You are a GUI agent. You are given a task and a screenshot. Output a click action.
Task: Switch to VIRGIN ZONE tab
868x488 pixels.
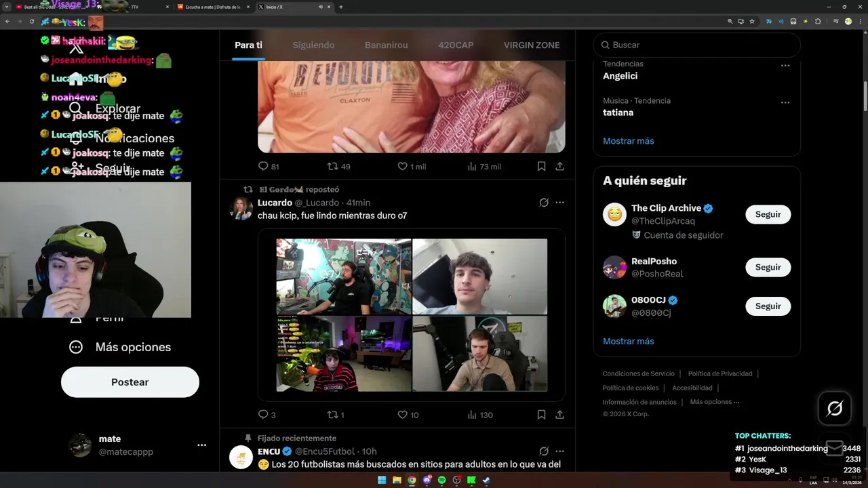[x=532, y=45]
